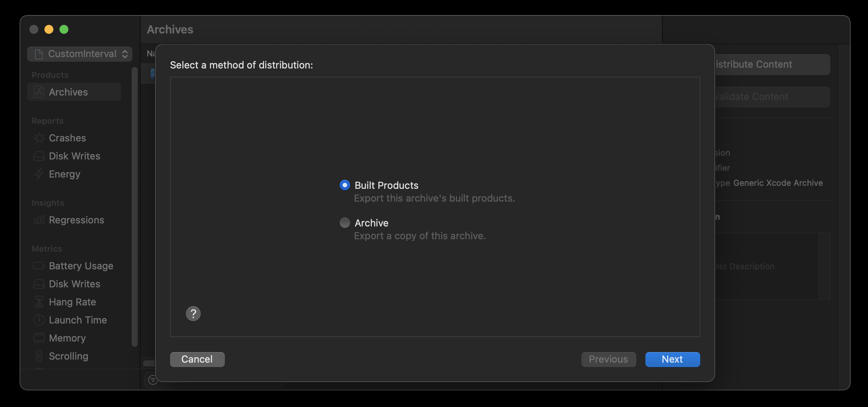The image size is (868, 407).
Task: Click the Launch Time metrics icon
Action: point(38,320)
